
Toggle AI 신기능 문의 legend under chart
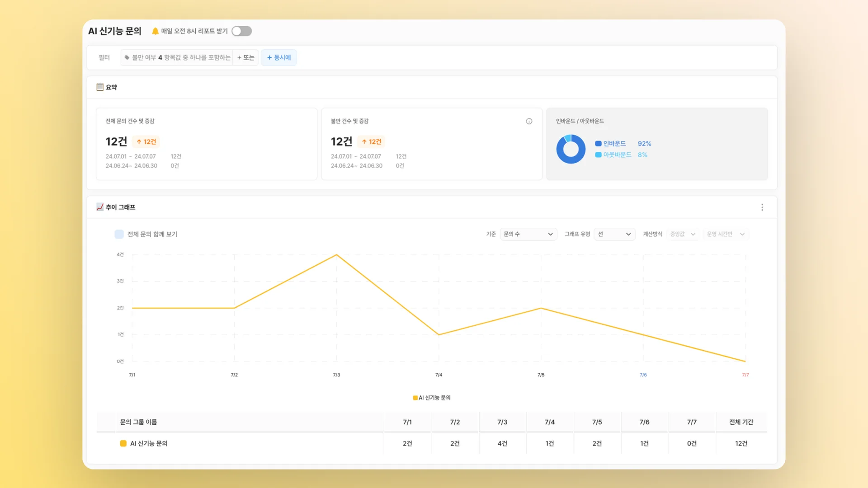point(432,398)
